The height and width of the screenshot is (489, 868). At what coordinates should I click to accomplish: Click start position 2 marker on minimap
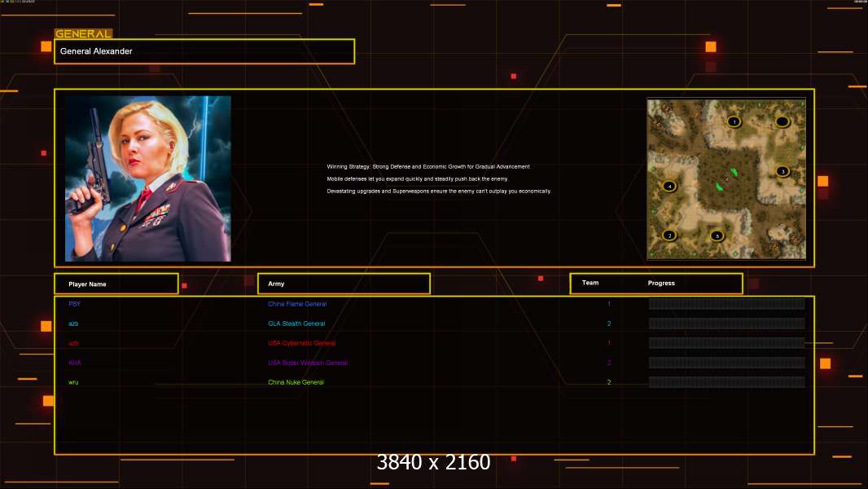click(x=669, y=236)
